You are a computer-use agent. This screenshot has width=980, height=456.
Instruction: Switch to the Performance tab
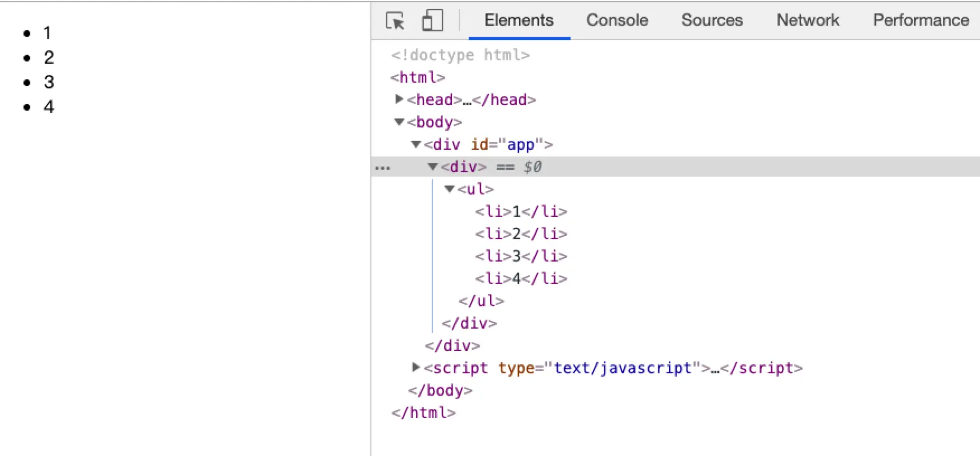[x=920, y=20]
